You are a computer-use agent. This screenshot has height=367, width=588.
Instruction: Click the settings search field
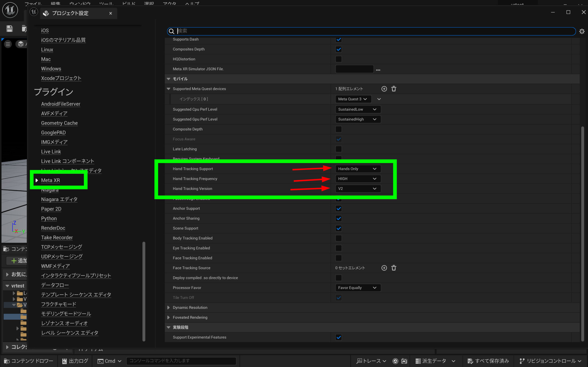point(365,31)
